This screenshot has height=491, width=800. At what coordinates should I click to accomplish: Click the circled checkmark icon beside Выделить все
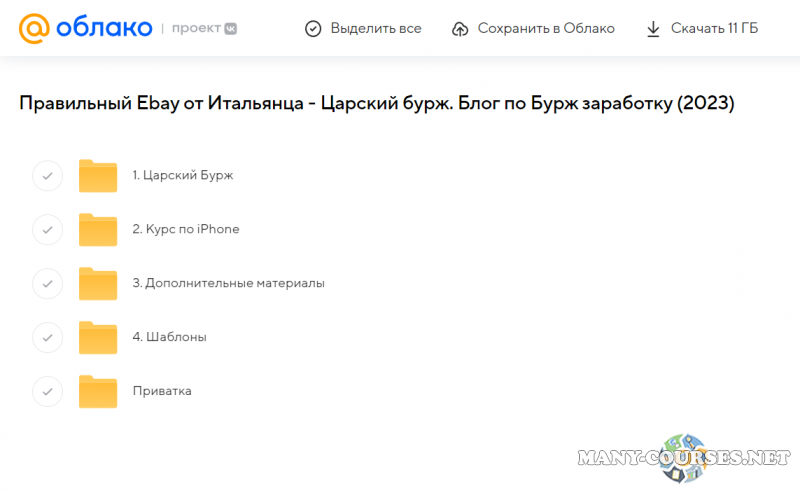(313, 29)
